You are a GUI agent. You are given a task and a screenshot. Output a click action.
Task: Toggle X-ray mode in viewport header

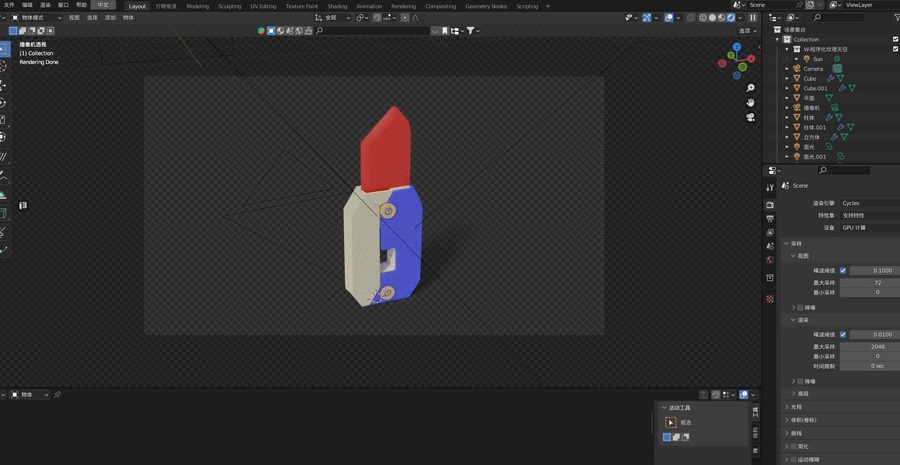point(691,18)
